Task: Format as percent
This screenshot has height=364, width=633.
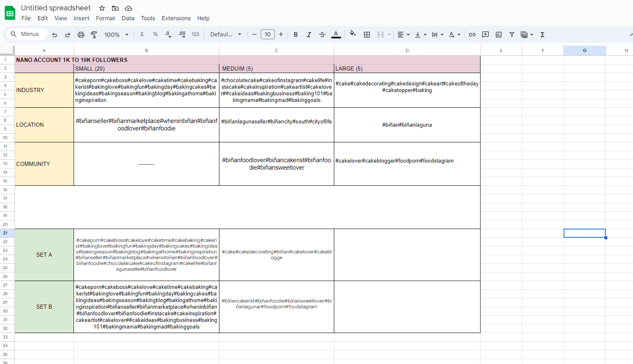Action: 155,35
